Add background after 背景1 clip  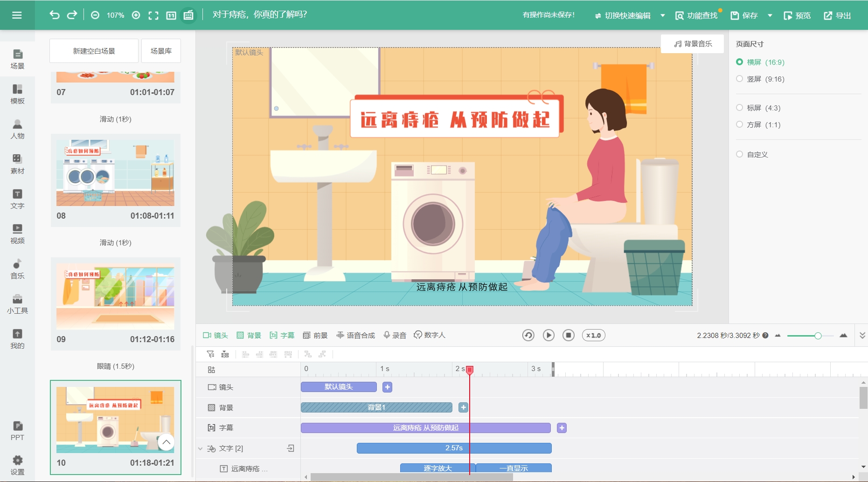[463, 407]
